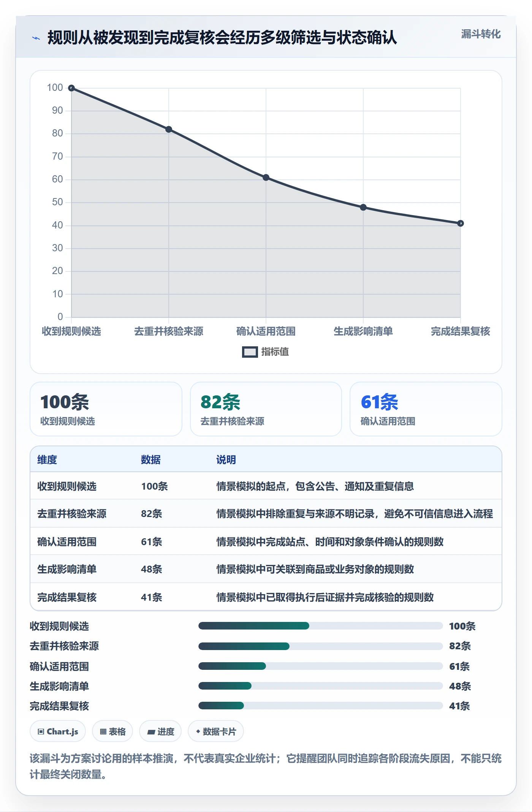
Task: Select the 完成结果复核 table row name
Action: pyautogui.click(x=67, y=597)
